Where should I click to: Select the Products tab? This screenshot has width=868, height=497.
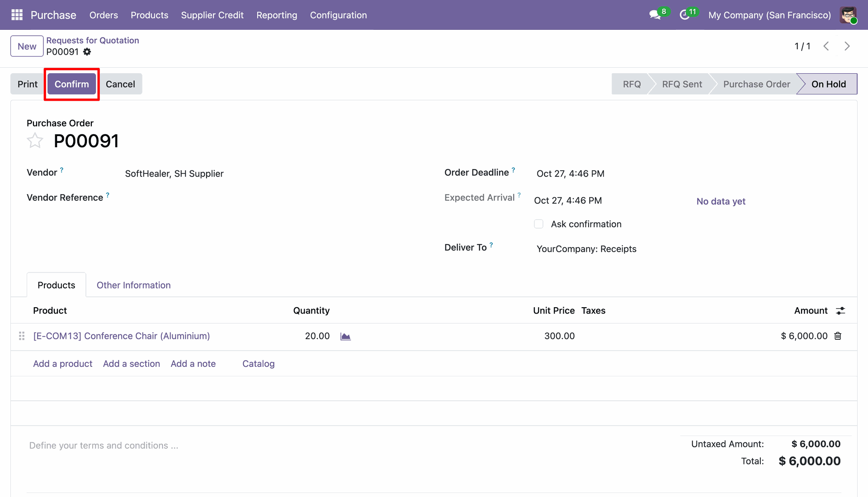[x=56, y=285]
